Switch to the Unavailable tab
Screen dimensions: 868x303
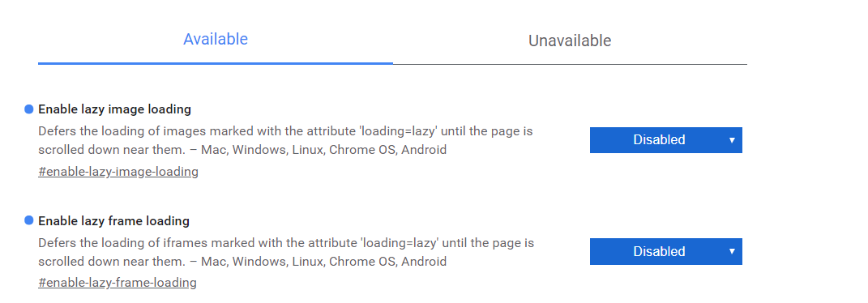click(570, 41)
